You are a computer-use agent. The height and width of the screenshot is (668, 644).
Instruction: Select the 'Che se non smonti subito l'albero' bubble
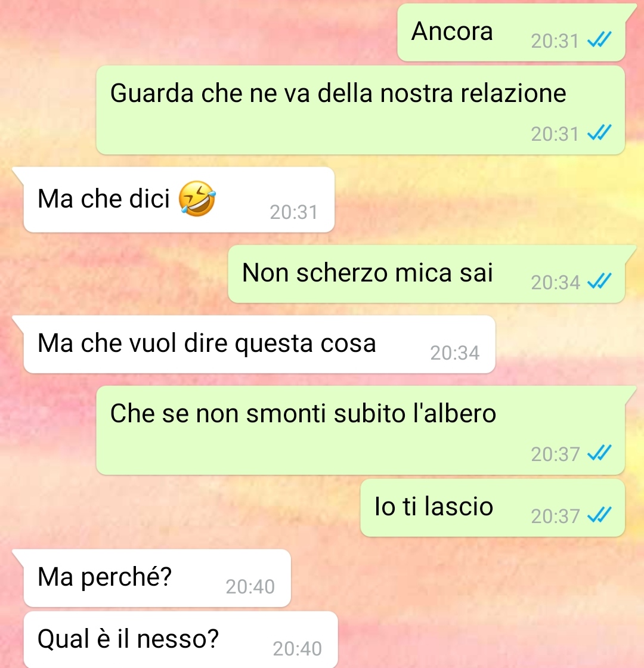[x=360, y=430]
